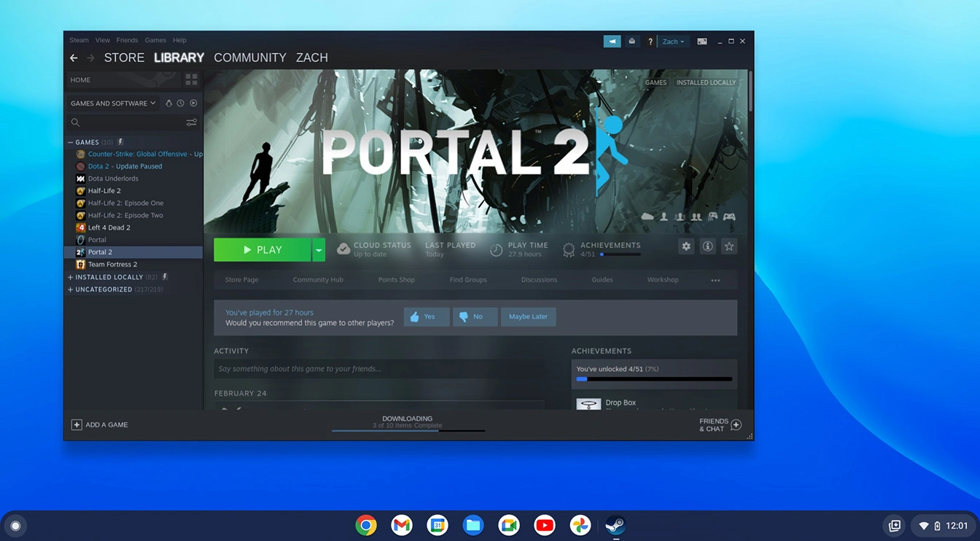The width and height of the screenshot is (980, 541).
Task: Open the Points Shop link
Action: tap(397, 280)
